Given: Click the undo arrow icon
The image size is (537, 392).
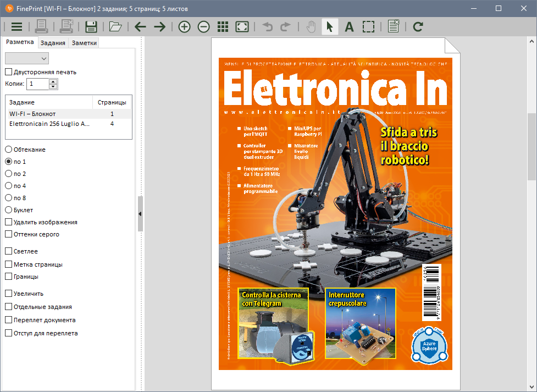Looking at the screenshot, I should tap(267, 27).
